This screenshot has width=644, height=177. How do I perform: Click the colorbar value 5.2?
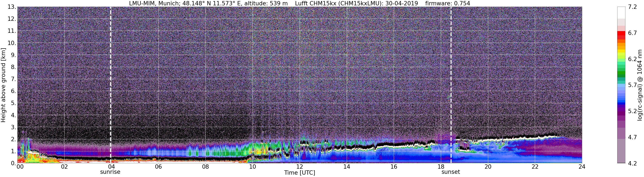pos(632,111)
